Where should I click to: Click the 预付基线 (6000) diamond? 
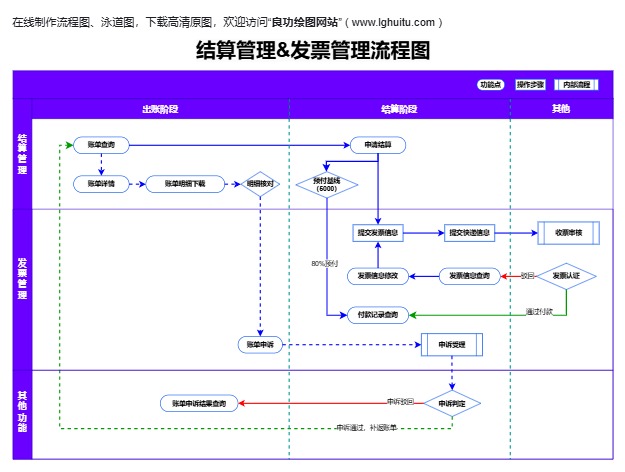click(326, 185)
